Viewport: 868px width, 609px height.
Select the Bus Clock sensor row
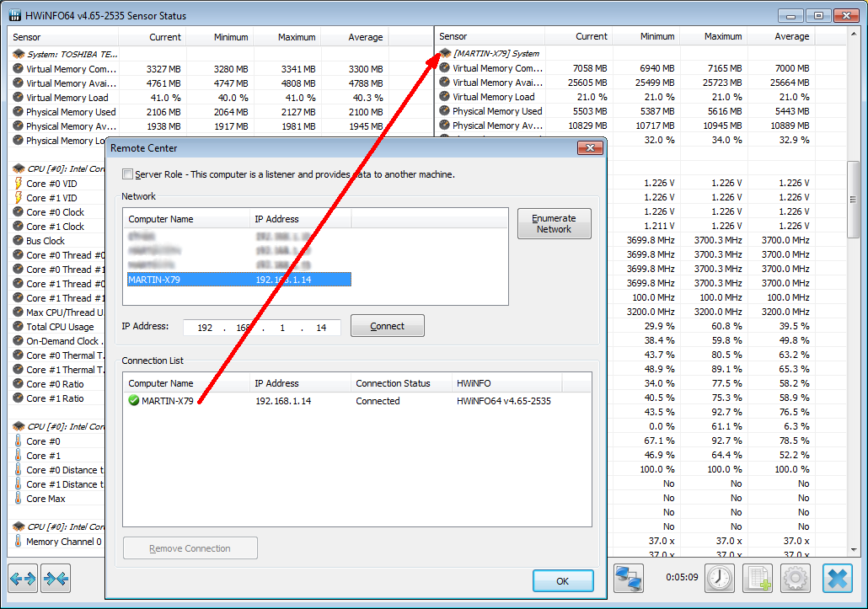[58, 241]
